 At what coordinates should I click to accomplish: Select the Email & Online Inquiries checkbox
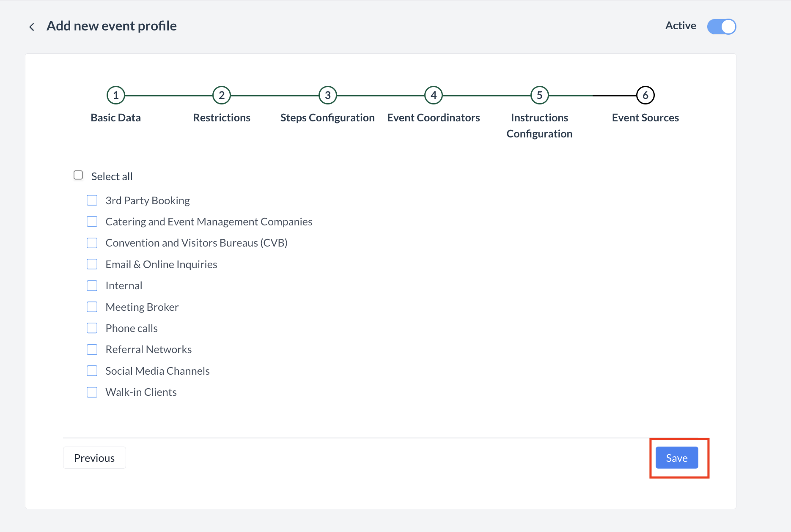[x=92, y=264]
